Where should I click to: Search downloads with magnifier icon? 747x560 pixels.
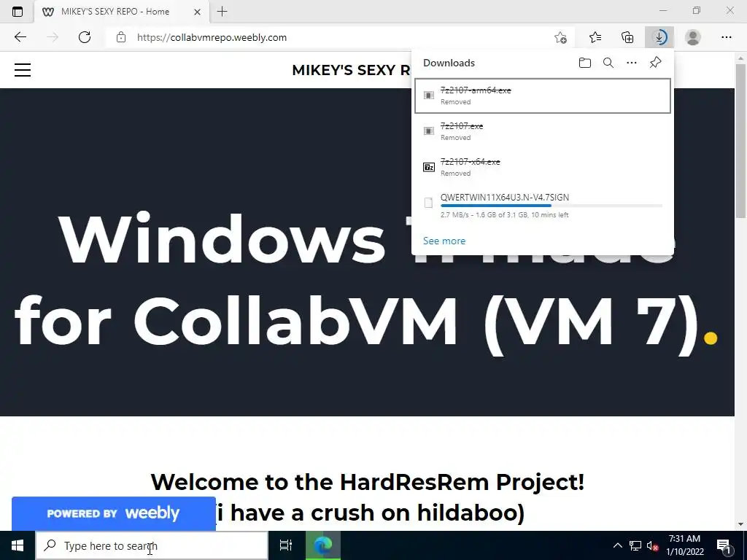[x=608, y=63]
